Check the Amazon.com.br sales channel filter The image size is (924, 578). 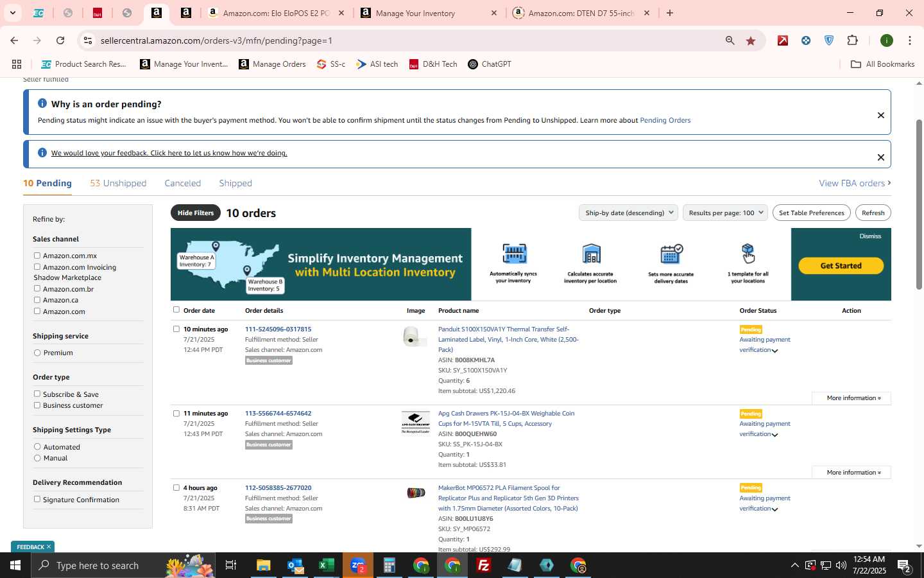[37, 288]
